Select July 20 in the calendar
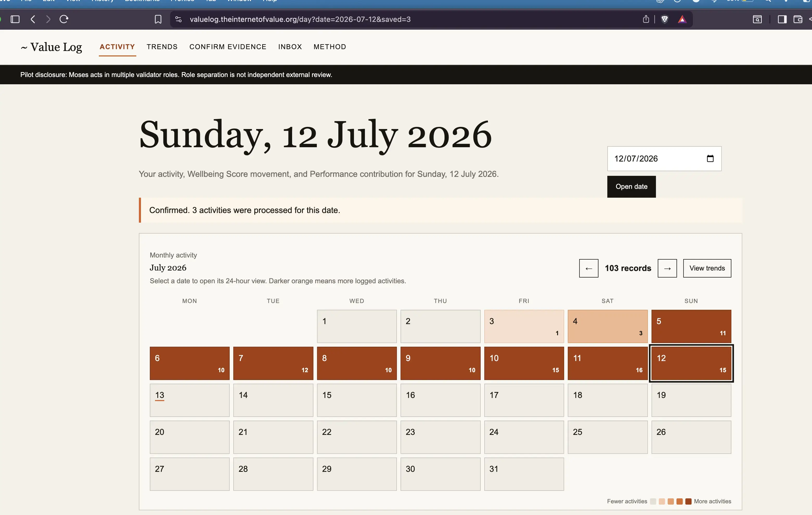This screenshot has height=515, width=812. pos(190,437)
